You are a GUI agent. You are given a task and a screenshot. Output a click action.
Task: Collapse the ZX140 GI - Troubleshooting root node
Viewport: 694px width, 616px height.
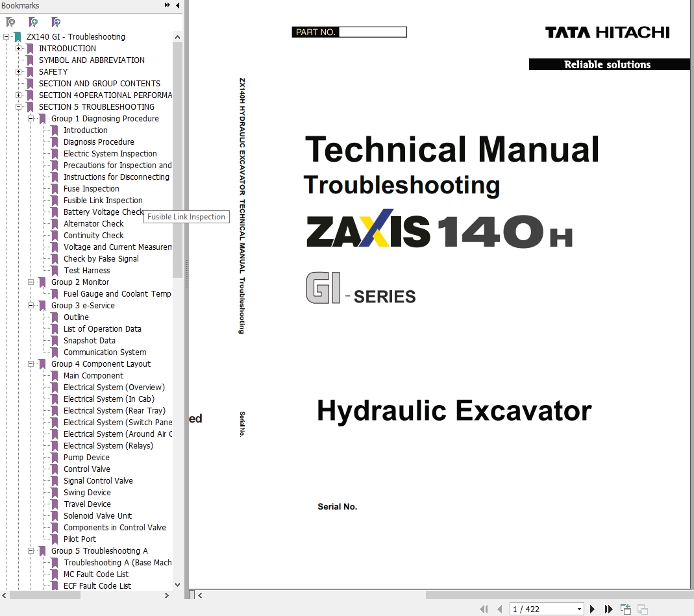click(6, 37)
